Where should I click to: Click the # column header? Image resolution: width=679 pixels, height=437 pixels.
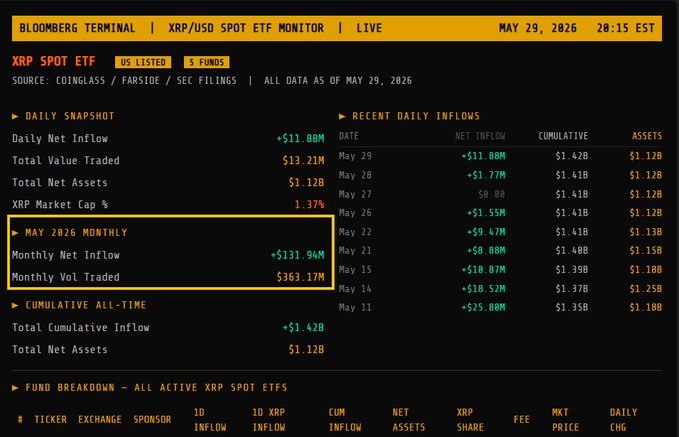pyautogui.click(x=20, y=420)
